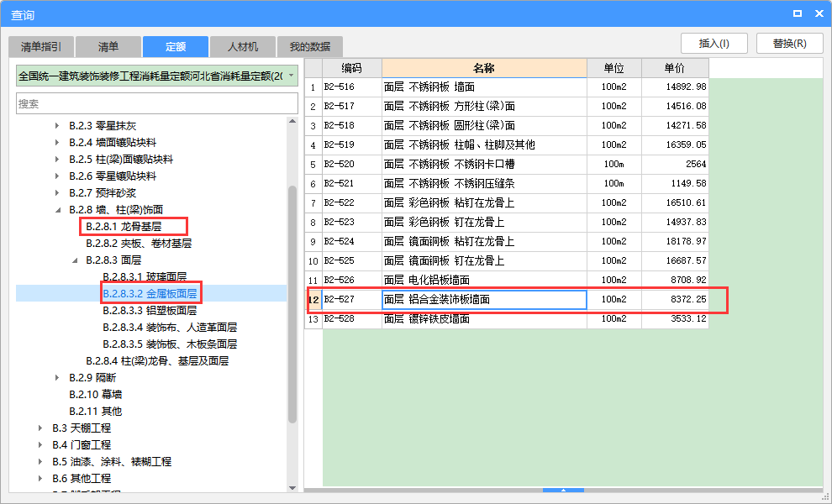Open the 人材机 tab

pos(243,47)
